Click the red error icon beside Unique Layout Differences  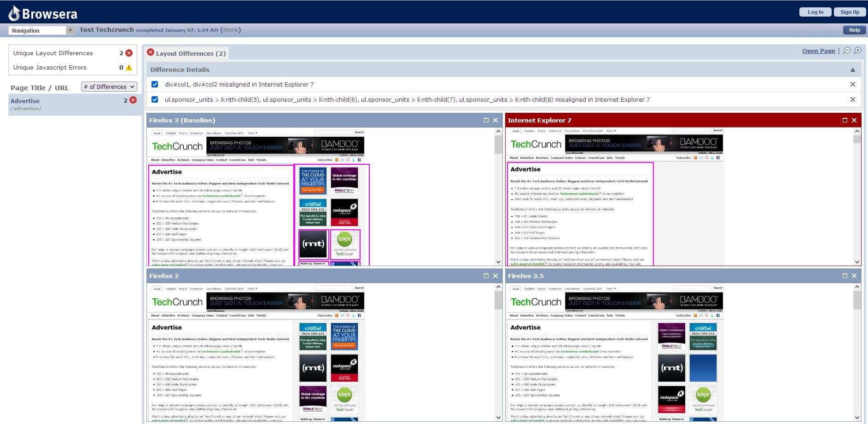(x=129, y=53)
